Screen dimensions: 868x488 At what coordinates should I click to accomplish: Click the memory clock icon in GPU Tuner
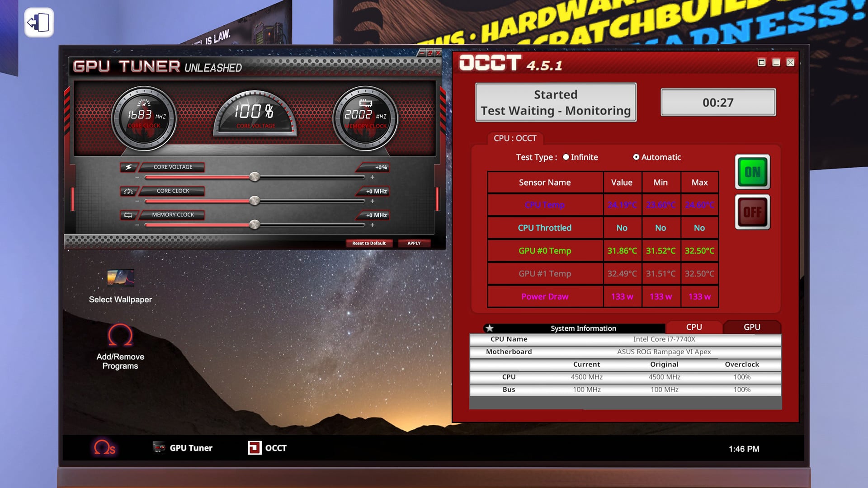(x=127, y=215)
